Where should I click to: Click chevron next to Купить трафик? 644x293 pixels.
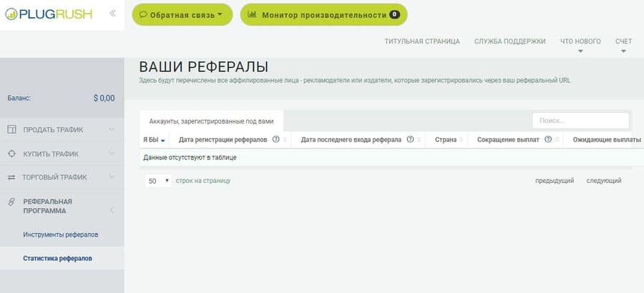[x=112, y=153]
